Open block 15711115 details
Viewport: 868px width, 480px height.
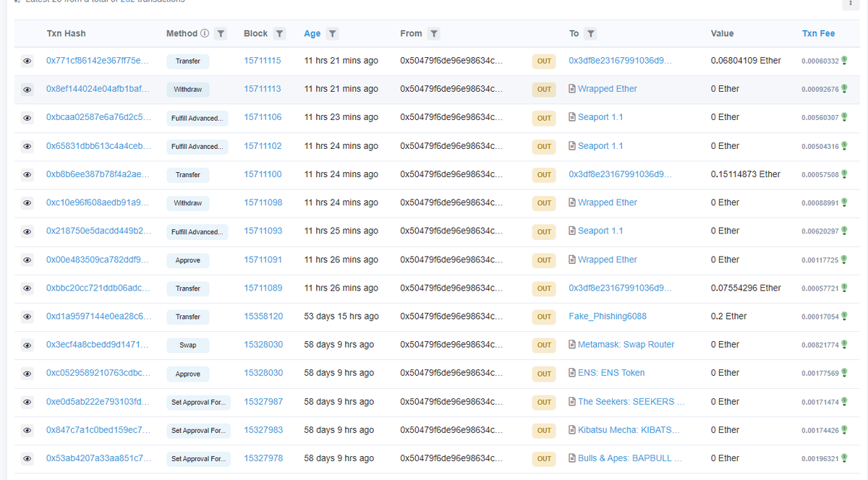pyautogui.click(x=263, y=61)
